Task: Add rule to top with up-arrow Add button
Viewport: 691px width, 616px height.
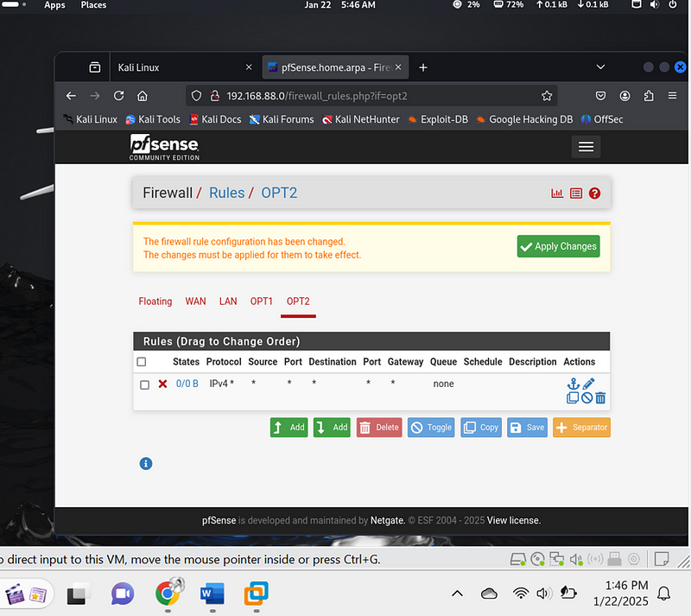Action: tap(288, 428)
